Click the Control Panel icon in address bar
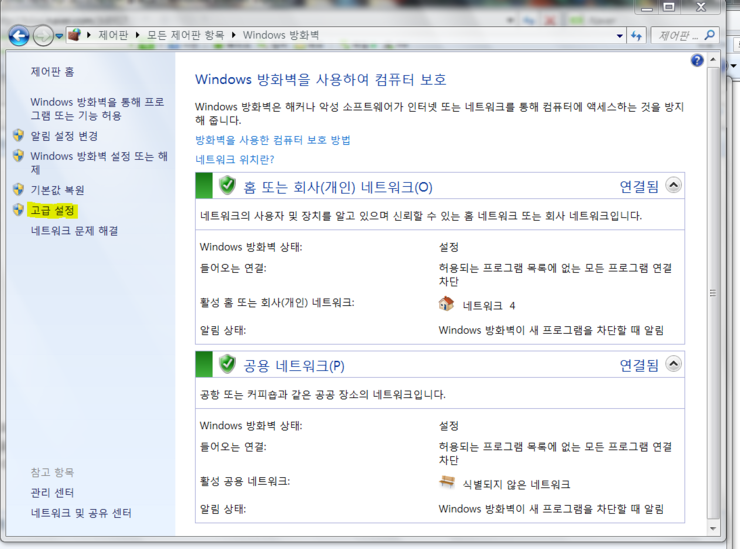 74,35
